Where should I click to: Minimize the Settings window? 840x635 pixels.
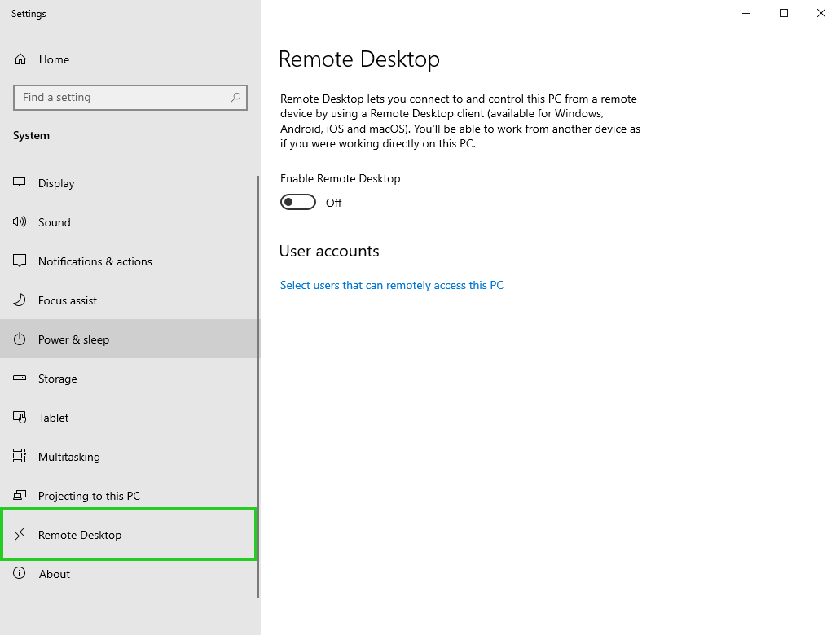point(746,13)
